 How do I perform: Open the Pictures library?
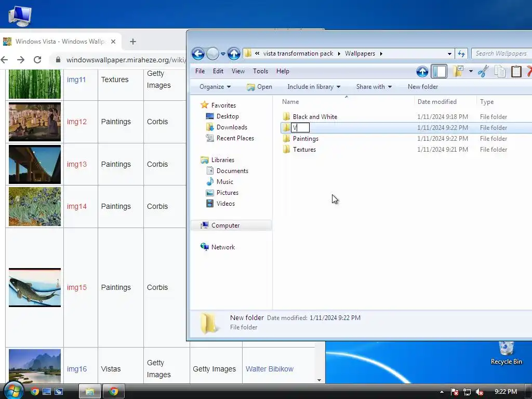click(228, 193)
